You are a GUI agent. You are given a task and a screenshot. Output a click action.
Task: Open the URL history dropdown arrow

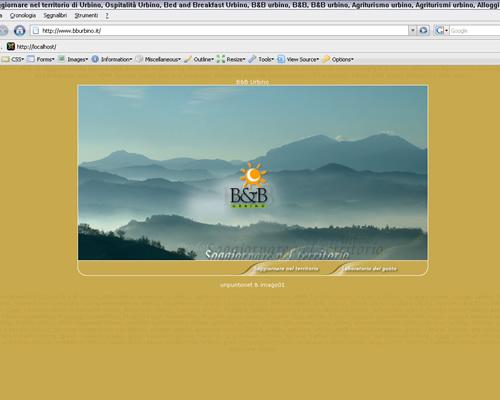point(413,31)
